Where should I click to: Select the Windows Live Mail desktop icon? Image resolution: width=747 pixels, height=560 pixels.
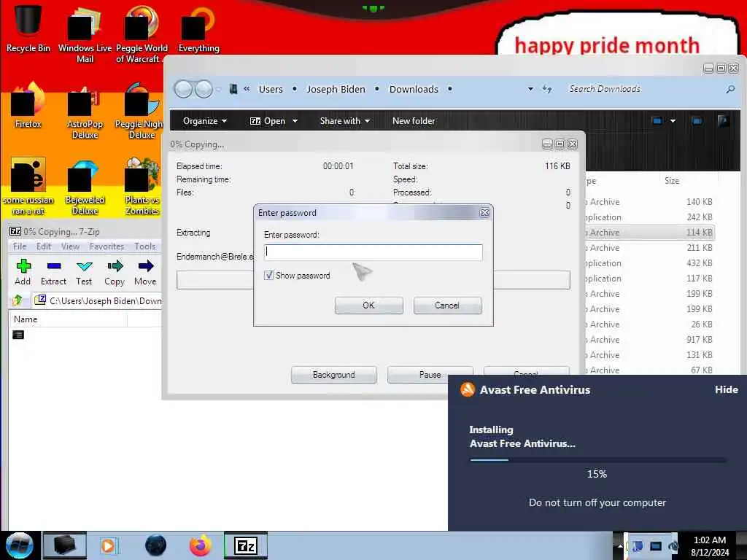tap(85, 34)
